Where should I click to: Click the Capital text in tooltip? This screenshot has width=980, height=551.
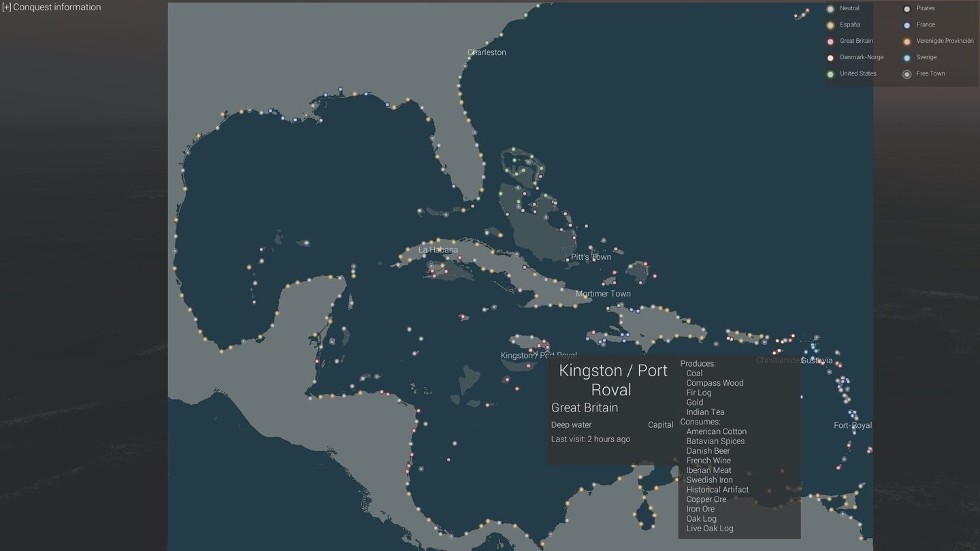(x=660, y=424)
